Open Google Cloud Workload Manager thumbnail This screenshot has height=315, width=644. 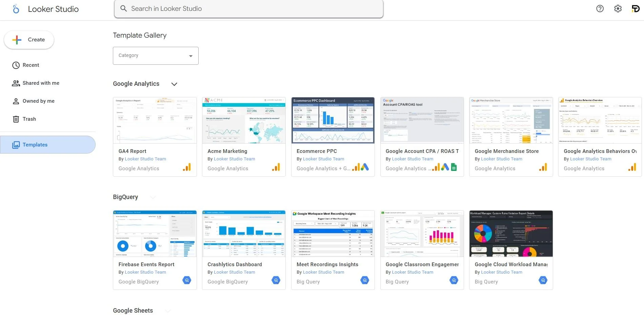pyautogui.click(x=511, y=234)
